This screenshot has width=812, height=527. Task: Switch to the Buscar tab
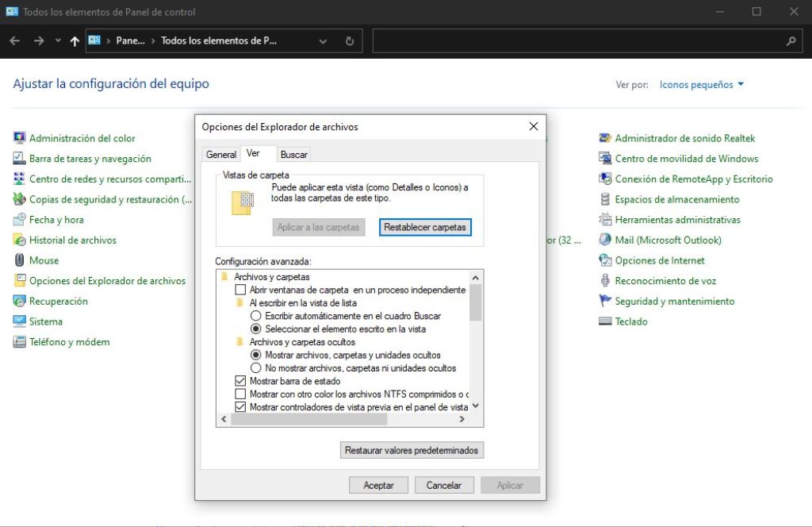point(293,155)
